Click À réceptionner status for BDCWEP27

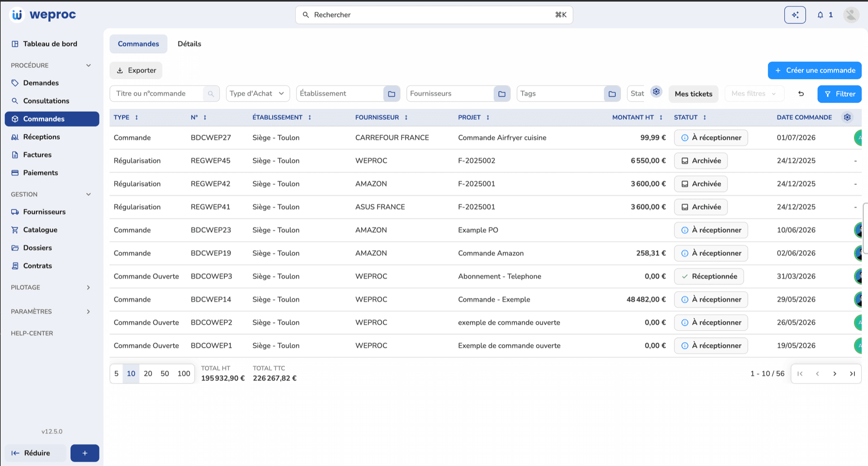coord(711,138)
